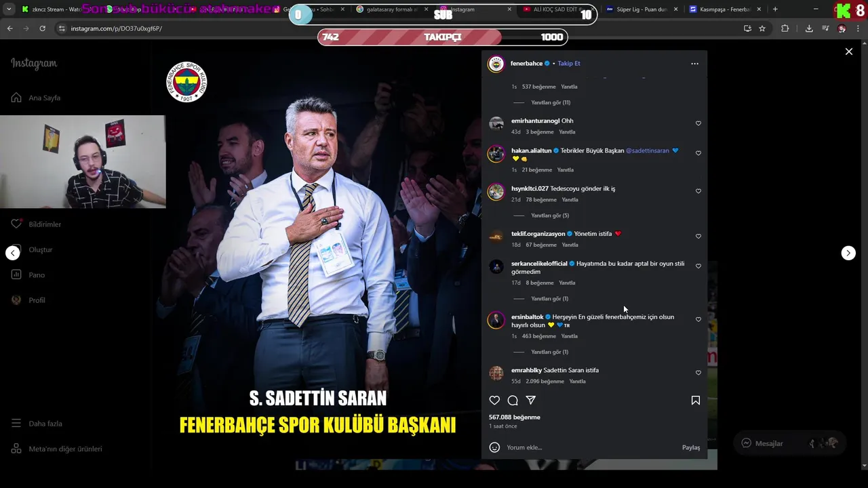Viewport: 868px width, 488px height.
Task: Like emrahblky's comment
Action: point(698,373)
